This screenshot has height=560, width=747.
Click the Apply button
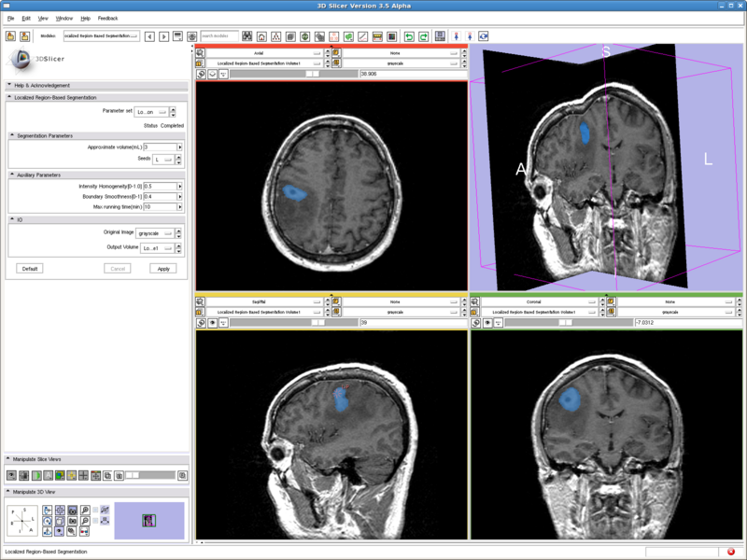pyautogui.click(x=162, y=268)
